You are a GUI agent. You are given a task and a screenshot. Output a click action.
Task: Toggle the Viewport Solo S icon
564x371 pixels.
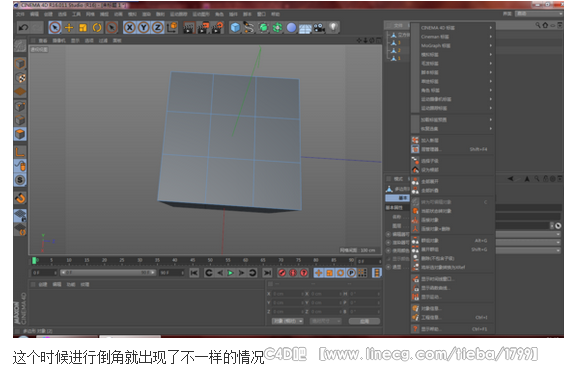20,180
